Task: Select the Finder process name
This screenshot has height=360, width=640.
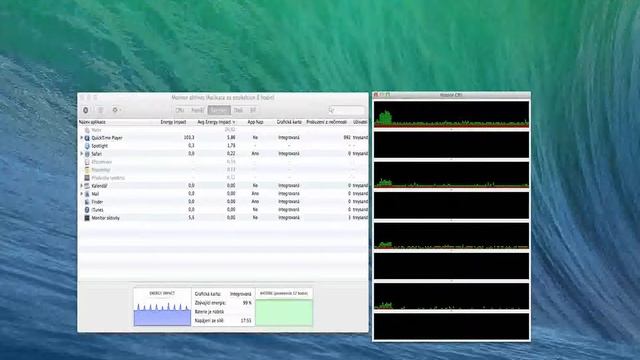Action: [x=97, y=202]
